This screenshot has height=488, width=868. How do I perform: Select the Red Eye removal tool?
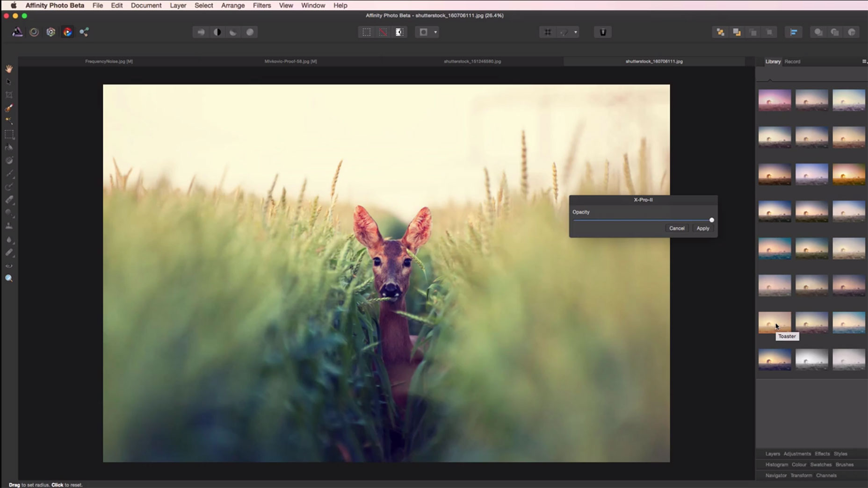[9, 266]
